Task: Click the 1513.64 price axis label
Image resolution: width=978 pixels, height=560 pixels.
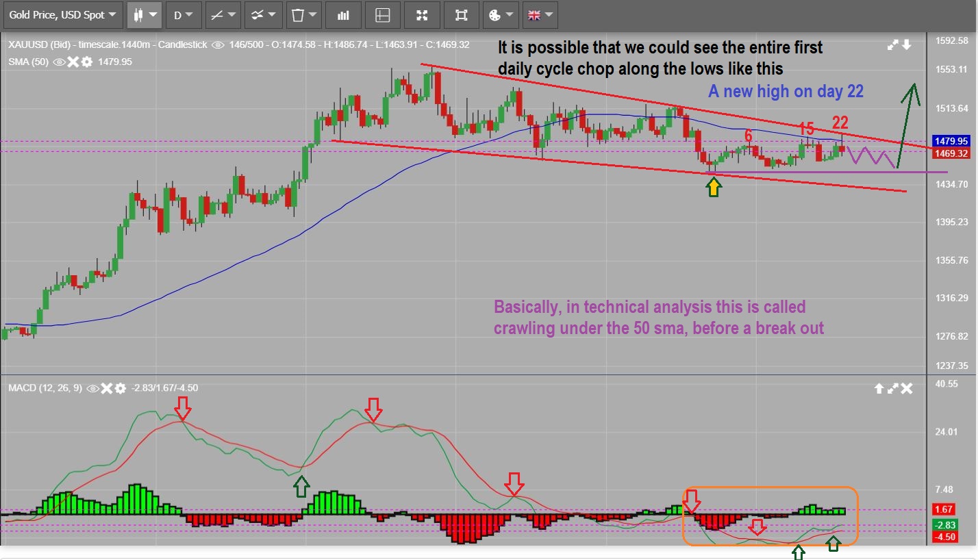Action: (952, 107)
